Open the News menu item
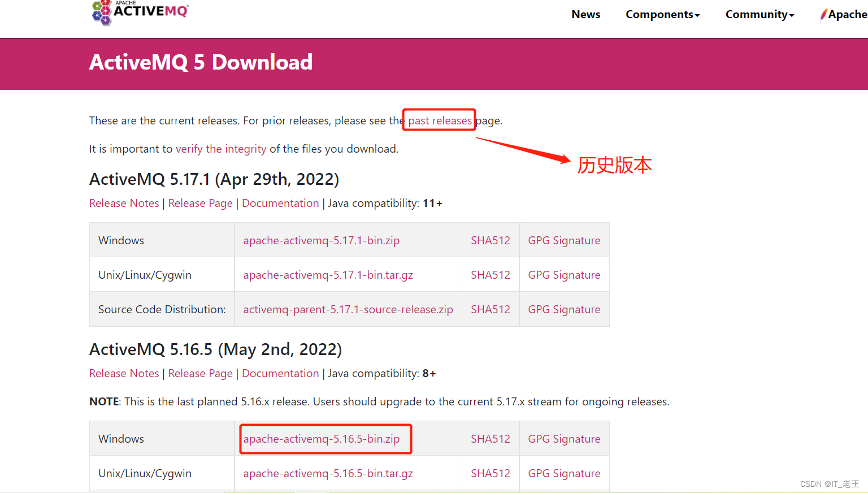 tap(585, 14)
